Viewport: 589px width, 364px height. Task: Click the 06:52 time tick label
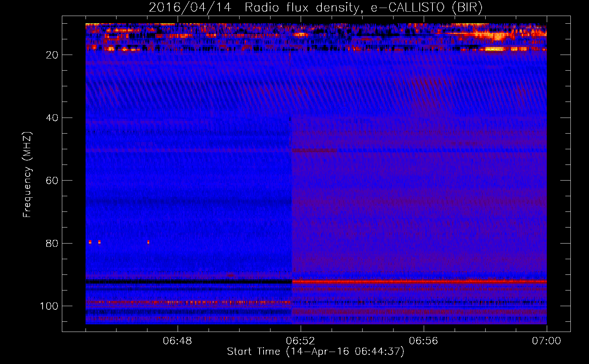[x=300, y=341]
